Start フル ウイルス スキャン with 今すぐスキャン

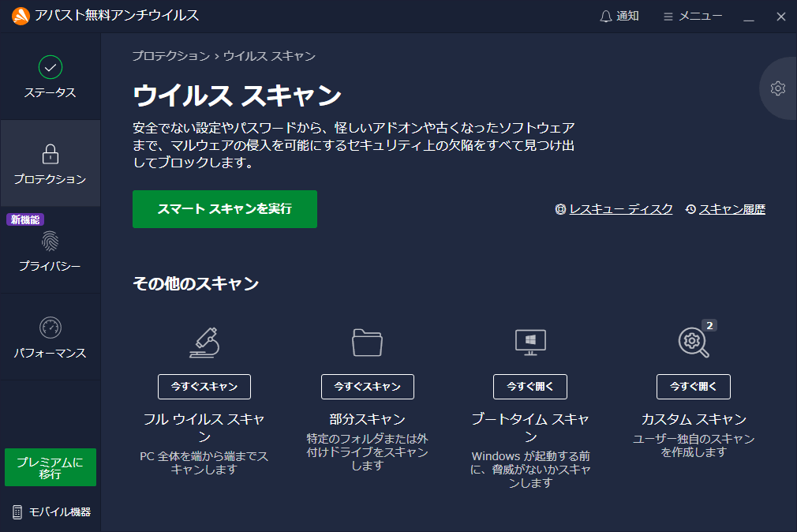coord(204,387)
